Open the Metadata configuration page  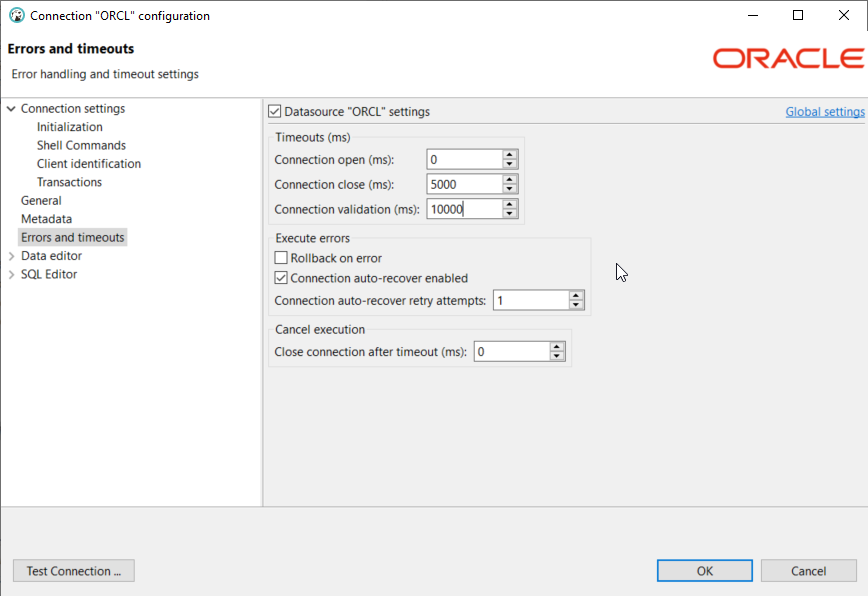coord(46,218)
